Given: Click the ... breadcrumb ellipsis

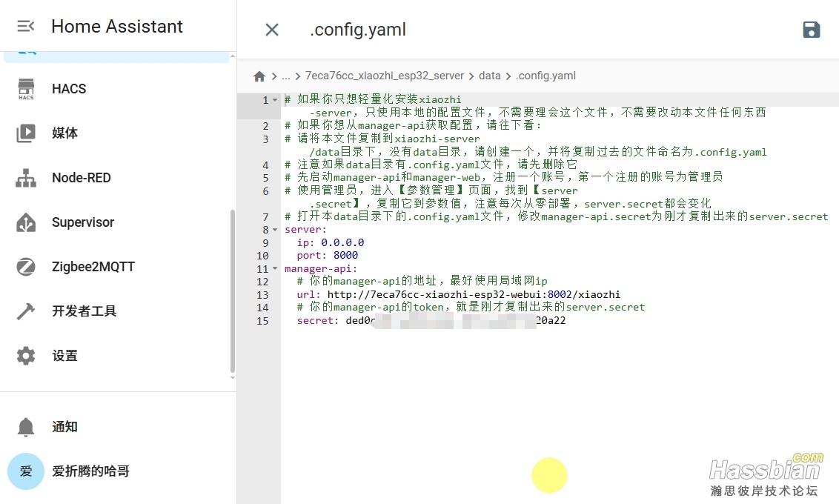Looking at the screenshot, I should (x=286, y=76).
